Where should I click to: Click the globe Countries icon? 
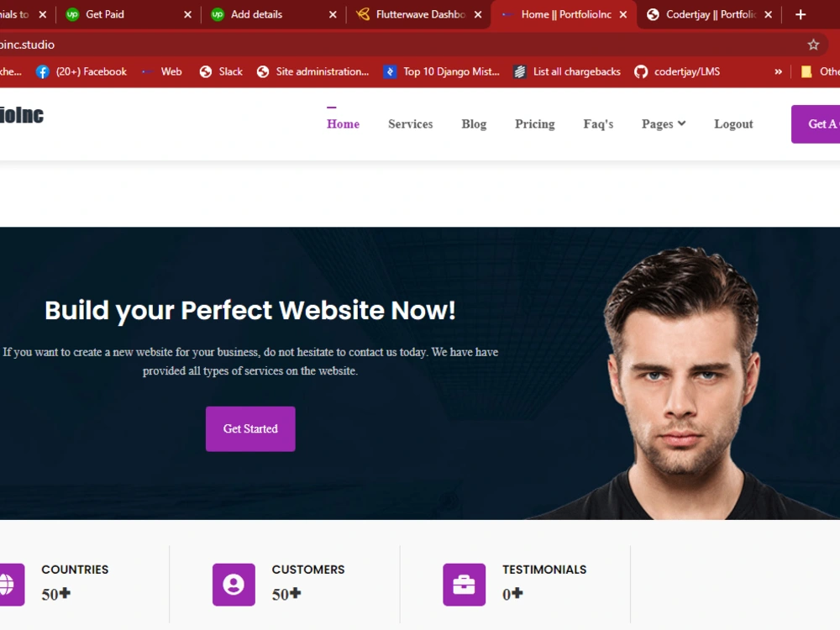tap(12, 585)
